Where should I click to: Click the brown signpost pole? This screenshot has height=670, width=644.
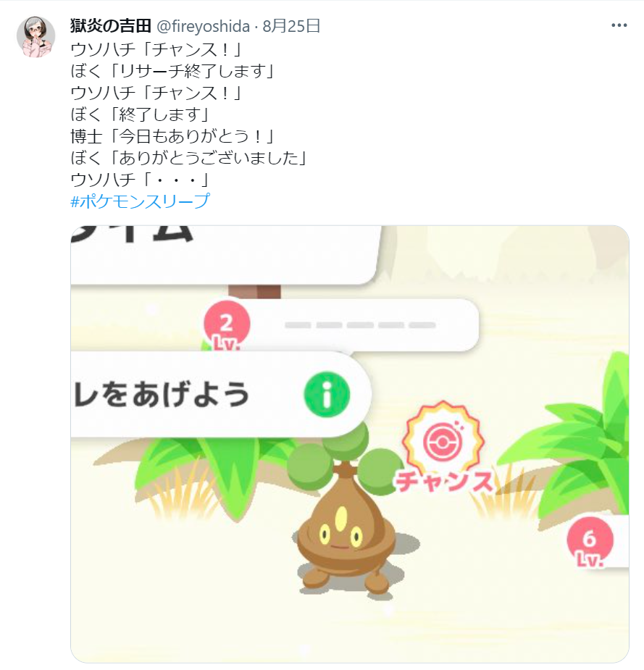(x=255, y=291)
